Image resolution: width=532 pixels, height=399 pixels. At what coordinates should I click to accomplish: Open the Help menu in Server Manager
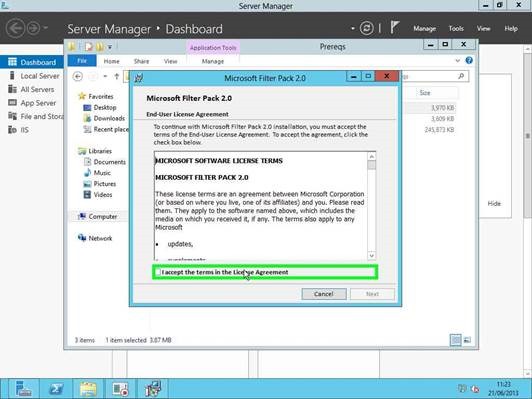(511, 28)
